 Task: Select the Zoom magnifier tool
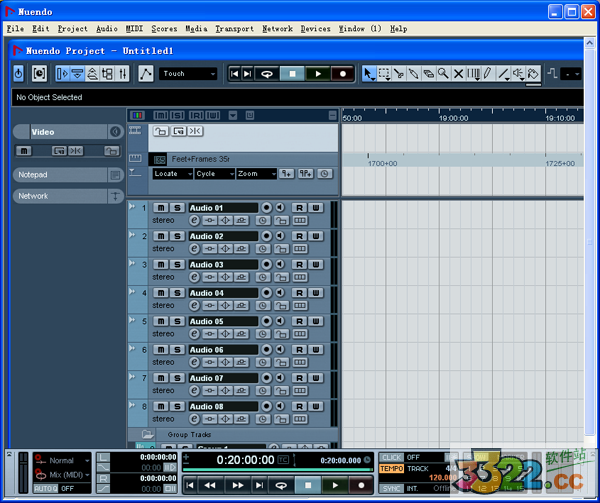tap(443, 73)
